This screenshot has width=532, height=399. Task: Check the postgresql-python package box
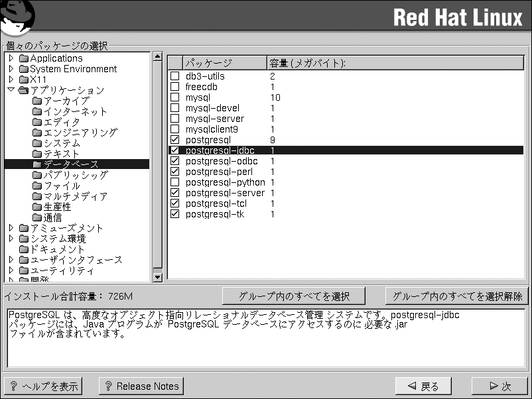[x=174, y=182]
